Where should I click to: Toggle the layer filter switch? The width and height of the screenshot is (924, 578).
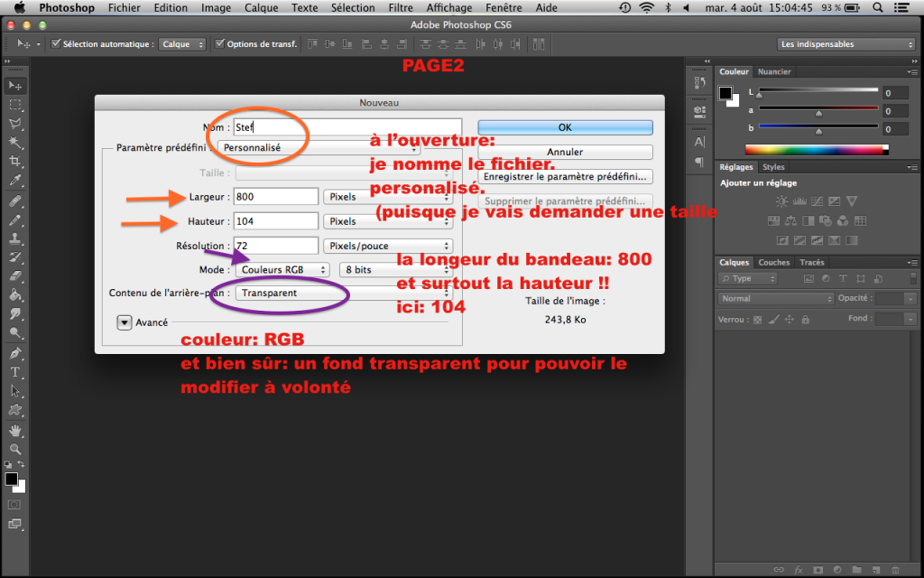point(912,278)
